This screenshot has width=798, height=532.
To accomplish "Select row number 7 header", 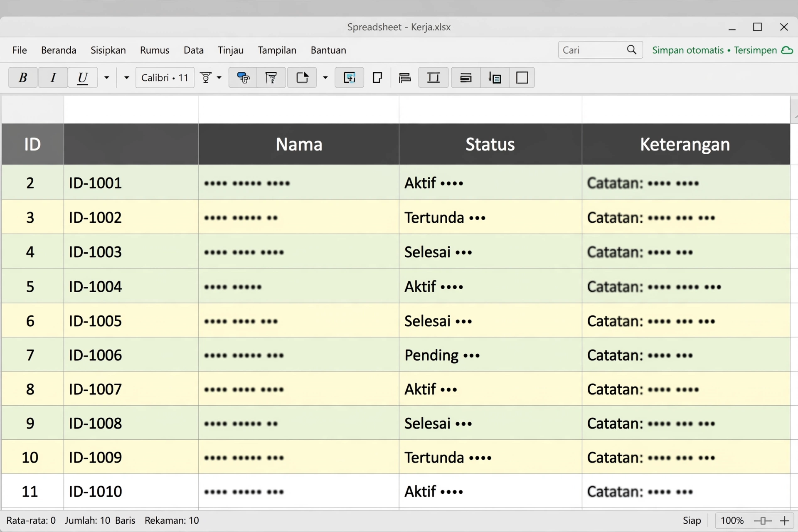I will coord(32,355).
